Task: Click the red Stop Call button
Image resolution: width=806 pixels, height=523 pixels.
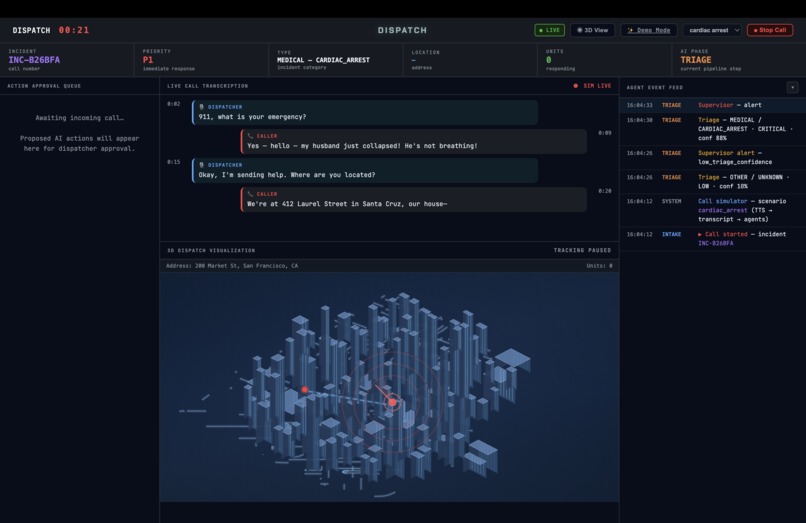Action: (x=770, y=30)
